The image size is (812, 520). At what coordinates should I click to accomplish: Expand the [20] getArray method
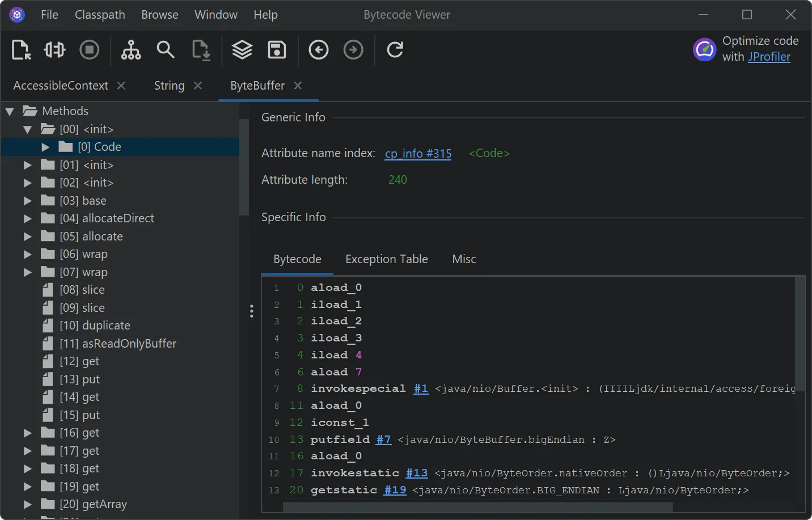click(27, 504)
